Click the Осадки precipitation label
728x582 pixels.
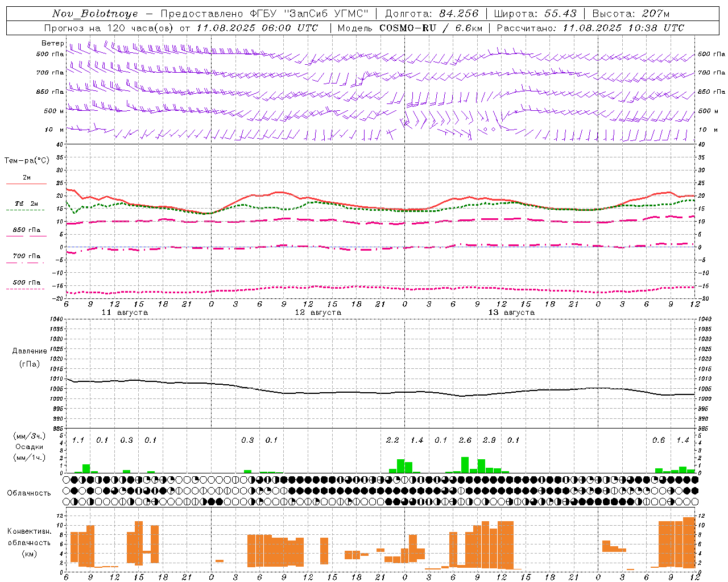(x=29, y=447)
